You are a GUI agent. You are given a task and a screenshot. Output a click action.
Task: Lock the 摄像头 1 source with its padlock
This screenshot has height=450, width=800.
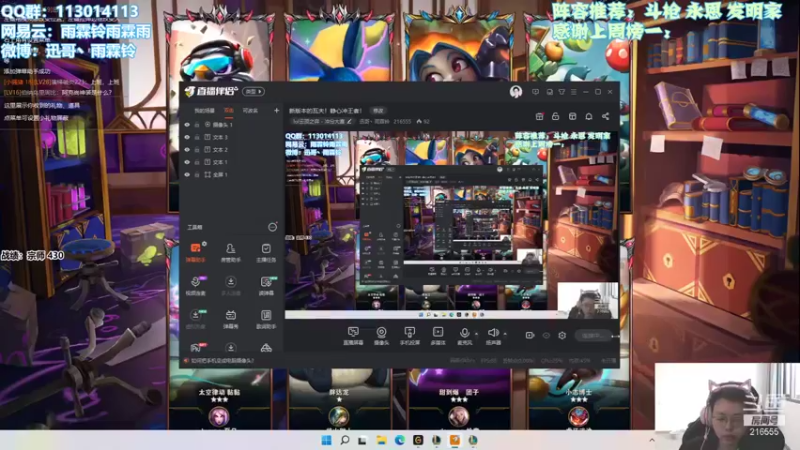click(197, 124)
